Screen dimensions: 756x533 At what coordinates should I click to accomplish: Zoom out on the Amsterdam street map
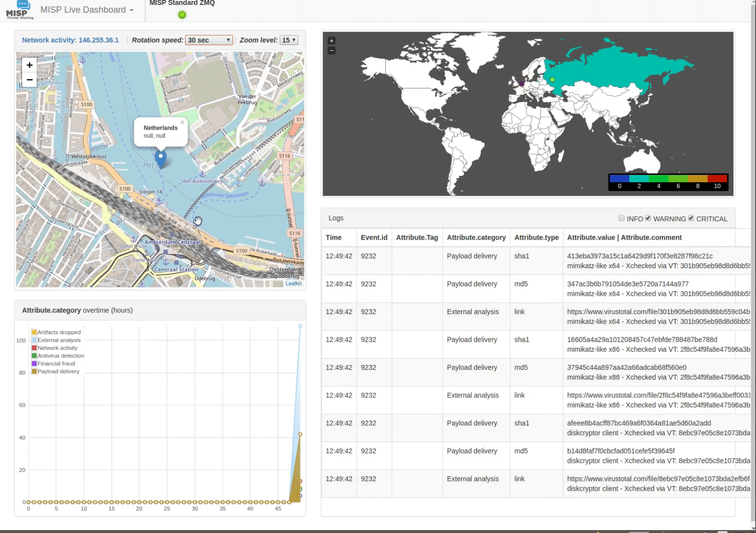(x=29, y=80)
